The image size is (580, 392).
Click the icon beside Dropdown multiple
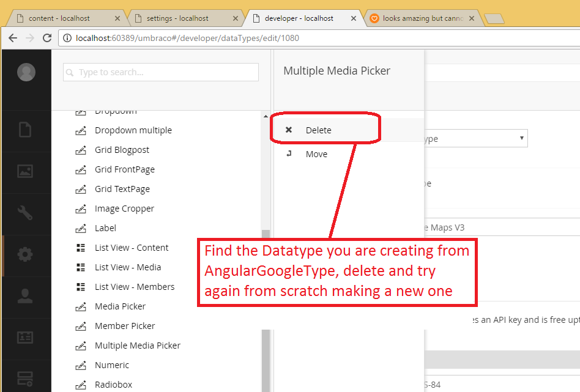pyautogui.click(x=81, y=130)
